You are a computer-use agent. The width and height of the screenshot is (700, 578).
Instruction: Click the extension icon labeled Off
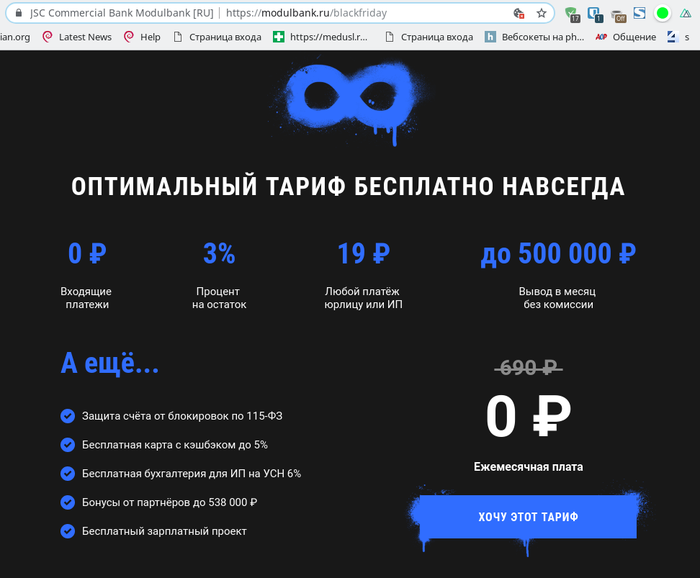617,14
